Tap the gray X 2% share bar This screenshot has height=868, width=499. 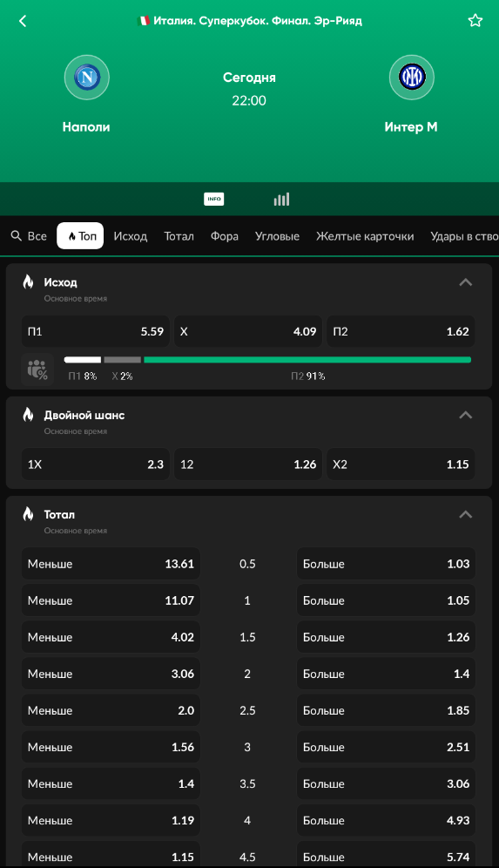[122, 360]
